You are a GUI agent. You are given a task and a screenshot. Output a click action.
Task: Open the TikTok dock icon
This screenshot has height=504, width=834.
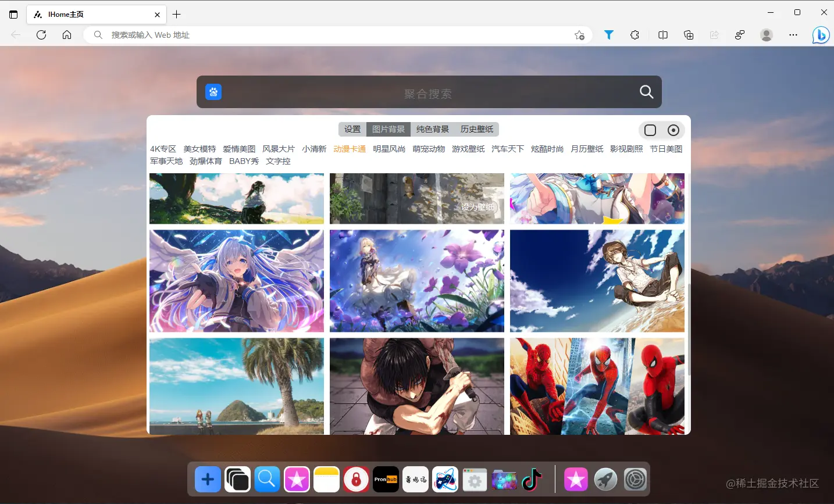coord(532,480)
